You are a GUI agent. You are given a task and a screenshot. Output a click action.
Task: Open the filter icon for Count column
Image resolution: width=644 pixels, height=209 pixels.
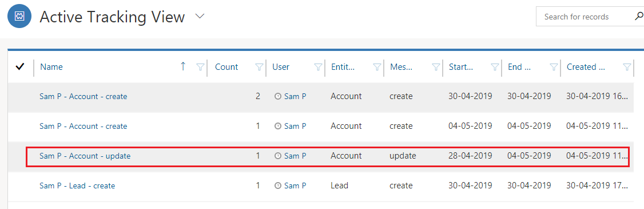(x=259, y=67)
